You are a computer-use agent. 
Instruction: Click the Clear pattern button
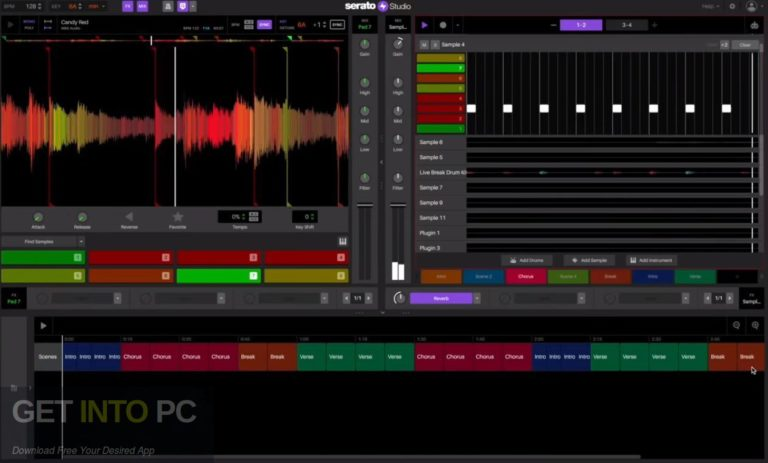point(744,45)
